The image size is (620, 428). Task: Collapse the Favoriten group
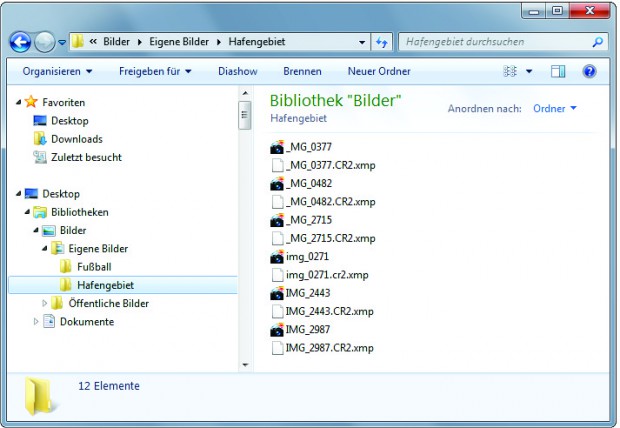[x=18, y=102]
